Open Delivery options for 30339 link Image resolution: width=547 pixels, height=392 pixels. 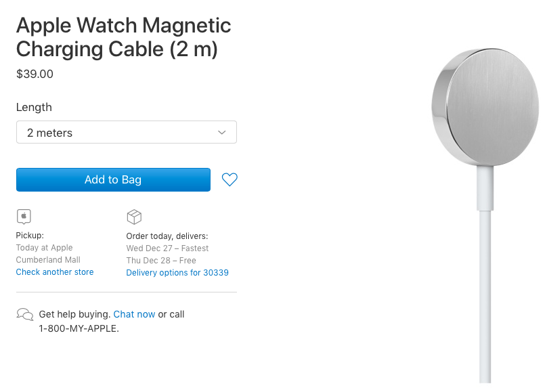pos(177,273)
